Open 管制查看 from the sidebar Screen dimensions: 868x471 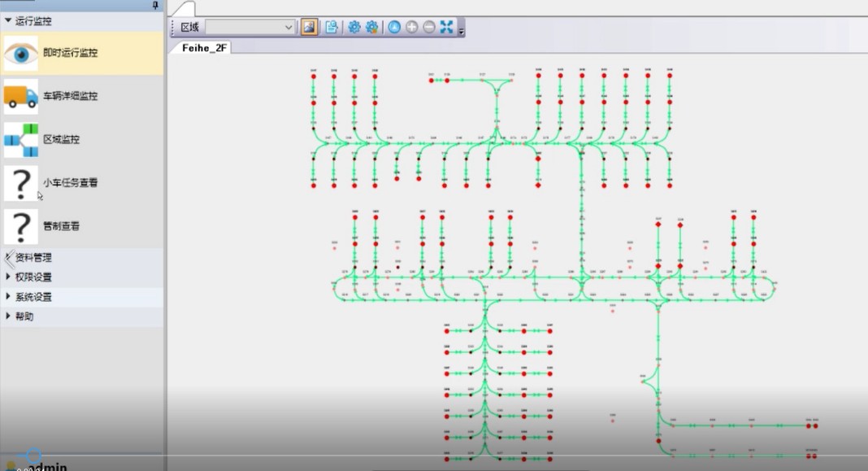coord(61,226)
